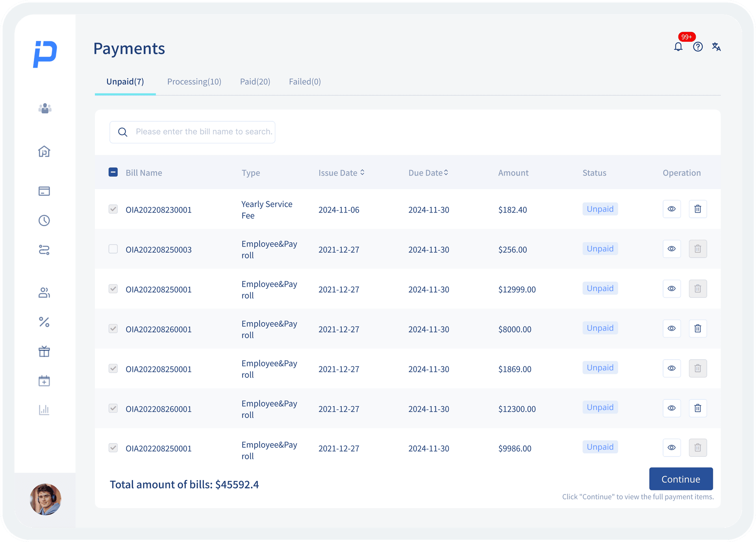Click the 2024-11-06 issue date
The height and width of the screenshot is (542, 756).
[x=339, y=210]
